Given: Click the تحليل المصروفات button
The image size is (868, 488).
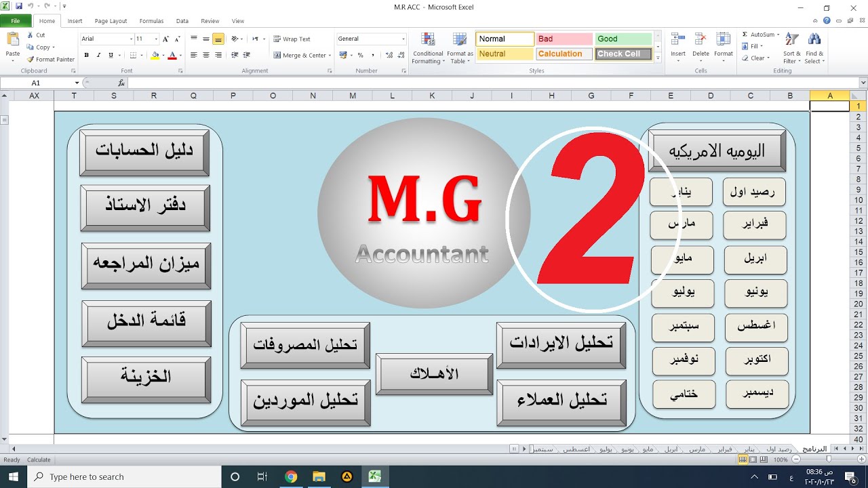Looking at the screenshot, I should (x=305, y=346).
